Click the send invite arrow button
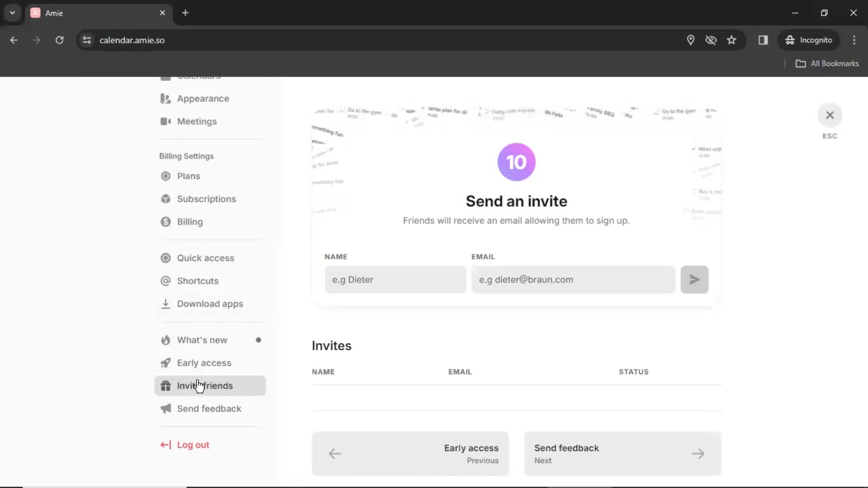 pyautogui.click(x=693, y=279)
